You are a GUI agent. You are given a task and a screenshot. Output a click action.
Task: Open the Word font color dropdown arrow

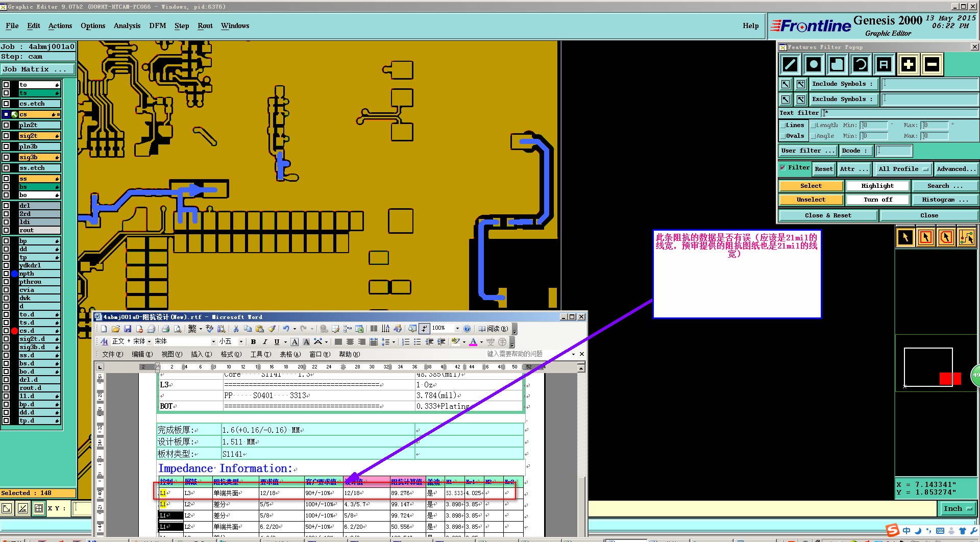point(481,342)
